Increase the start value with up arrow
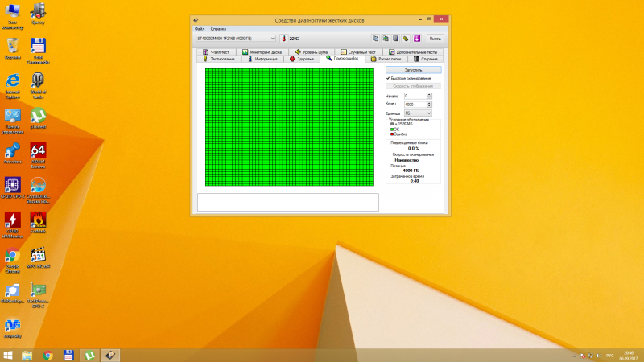 429,94
